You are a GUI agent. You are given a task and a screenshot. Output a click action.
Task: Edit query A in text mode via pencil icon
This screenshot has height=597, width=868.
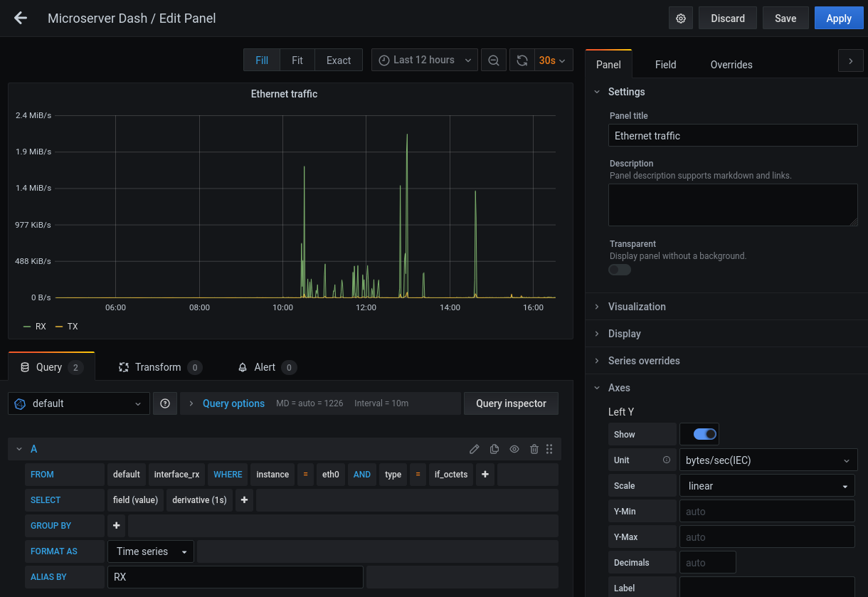tap(475, 449)
